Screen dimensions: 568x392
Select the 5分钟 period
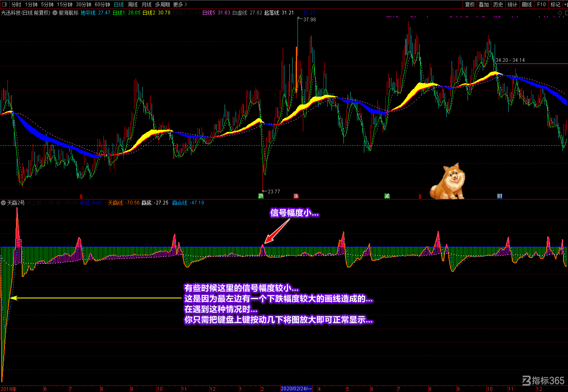[47, 5]
